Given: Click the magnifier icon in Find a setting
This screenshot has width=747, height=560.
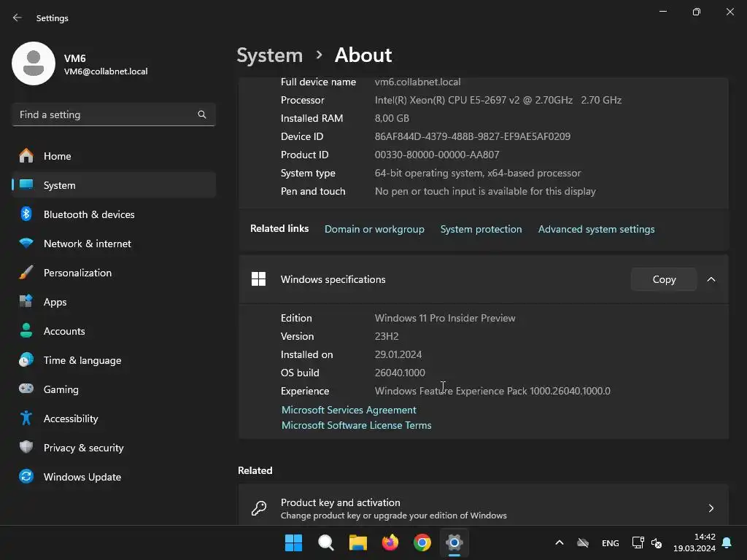Looking at the screenshot, I should coord(202,114).
